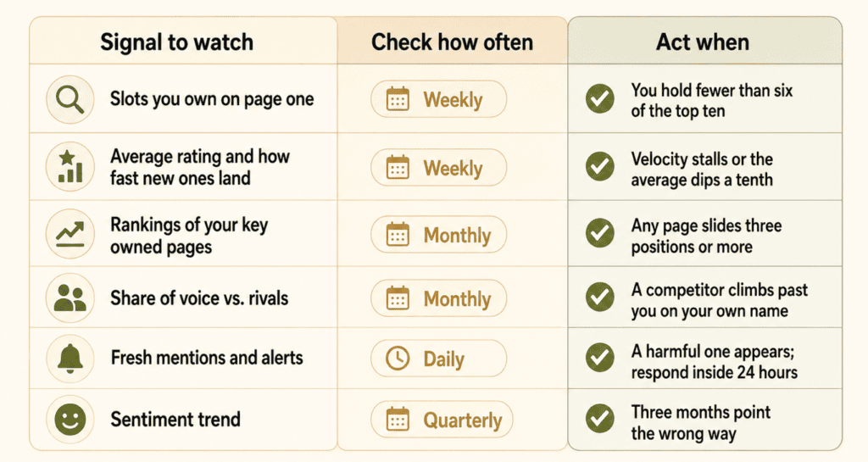Click the magnifying glass search icon
Screen dimensions: 868x462
pyautogui.click(x=70, y=99)
